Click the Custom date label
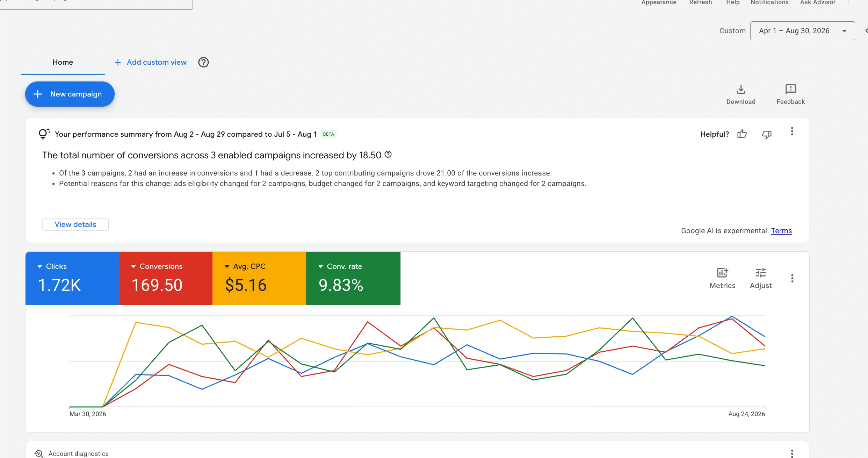The image size is (868, 458). pos(732,31)
